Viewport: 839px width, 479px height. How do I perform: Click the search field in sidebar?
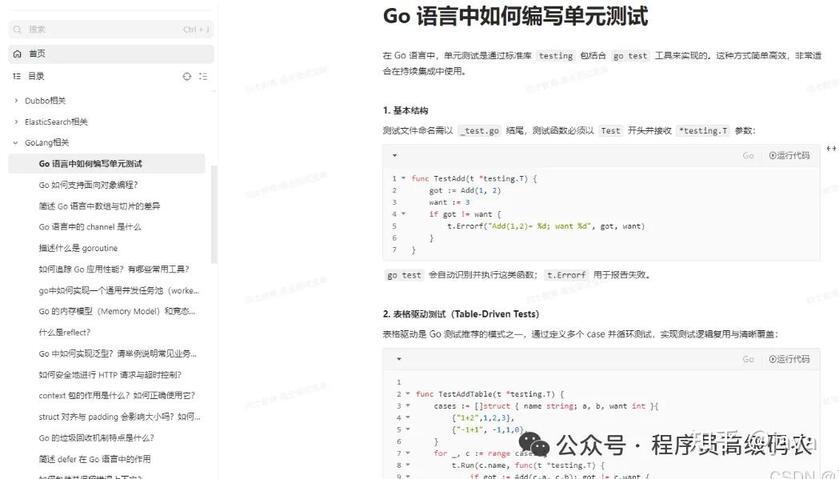click(x=111, y=29)
